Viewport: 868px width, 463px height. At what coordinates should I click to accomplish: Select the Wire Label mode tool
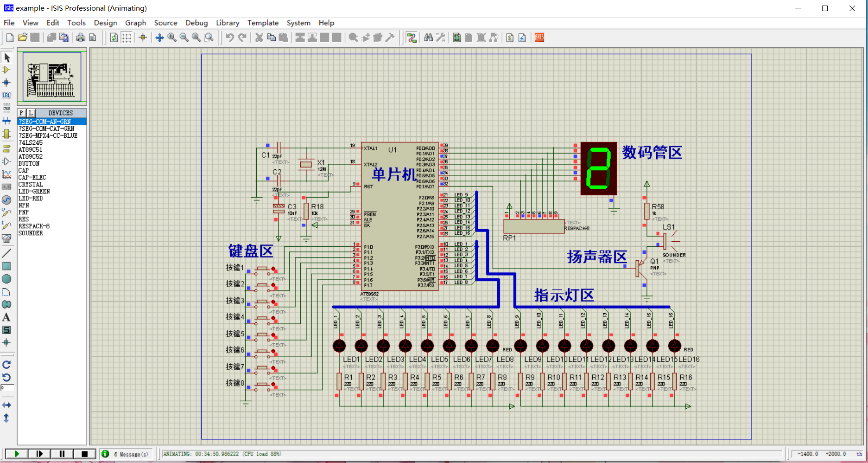[x=6, y=95]
